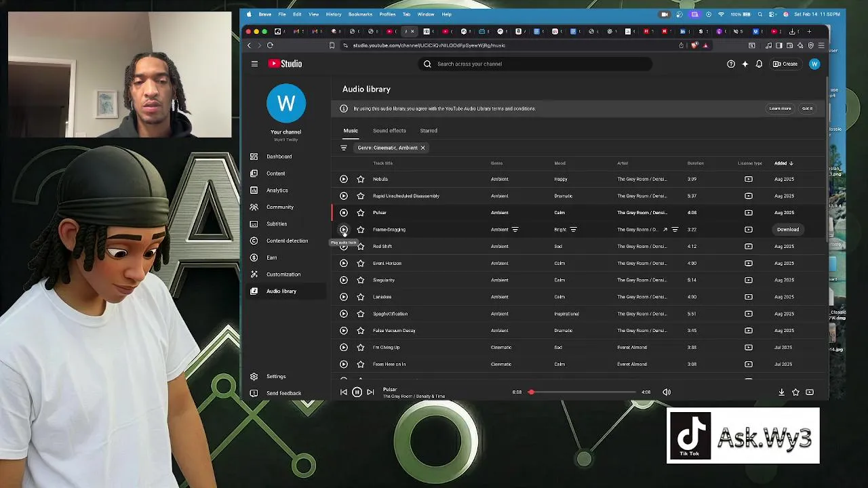Toggle mute volume icon in player
The height and width of the screenshot is (488, 868).
667,392
